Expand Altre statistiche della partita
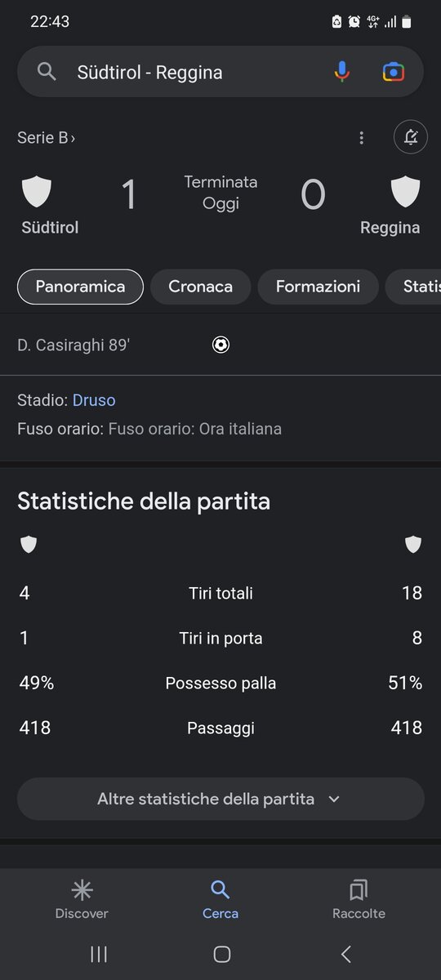 (x=220, y=799)
